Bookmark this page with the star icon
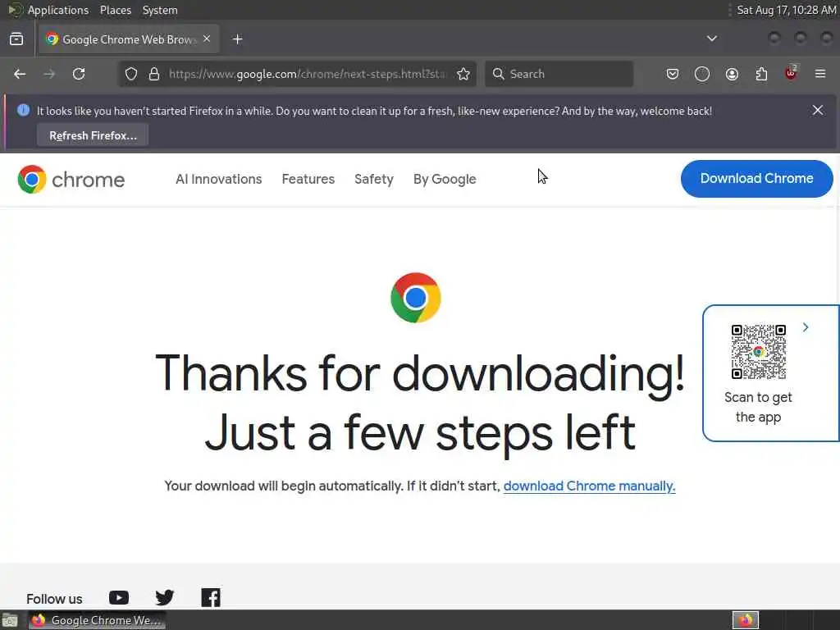 click(463, 74)
